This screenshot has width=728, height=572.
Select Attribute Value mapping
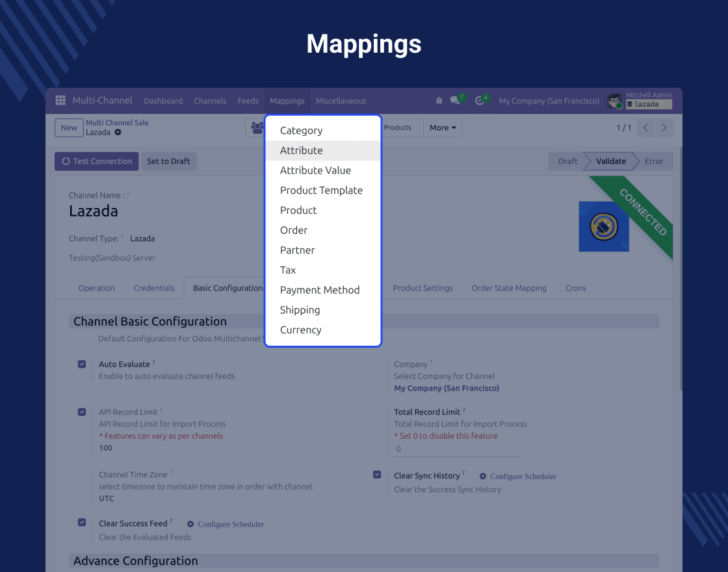pos(323,170)
